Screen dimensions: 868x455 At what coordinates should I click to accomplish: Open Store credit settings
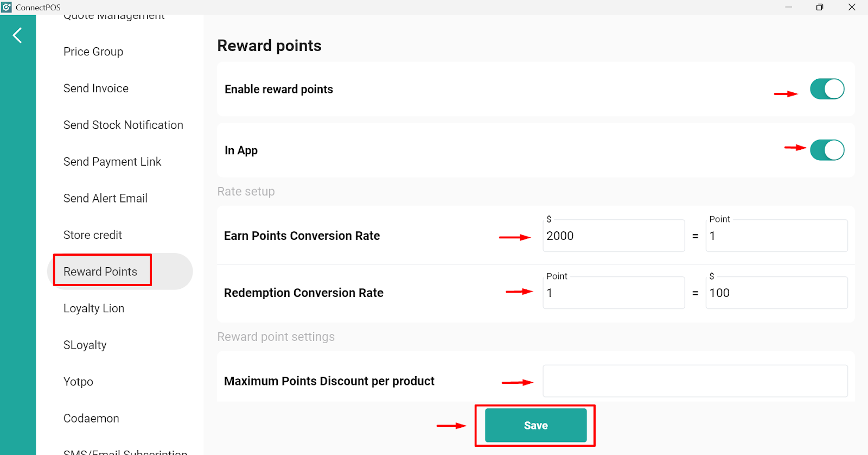93,235
